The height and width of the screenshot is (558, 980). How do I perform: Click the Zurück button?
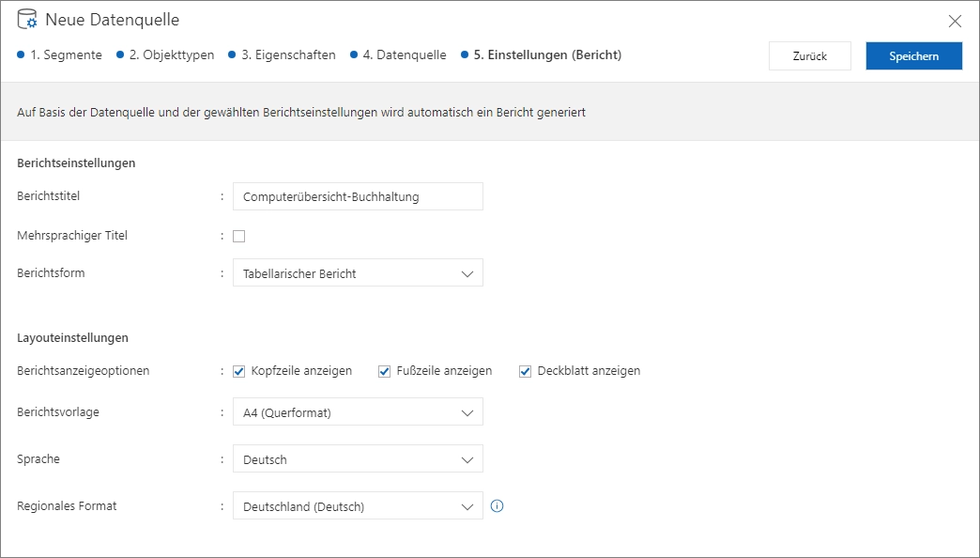point(809,55)
